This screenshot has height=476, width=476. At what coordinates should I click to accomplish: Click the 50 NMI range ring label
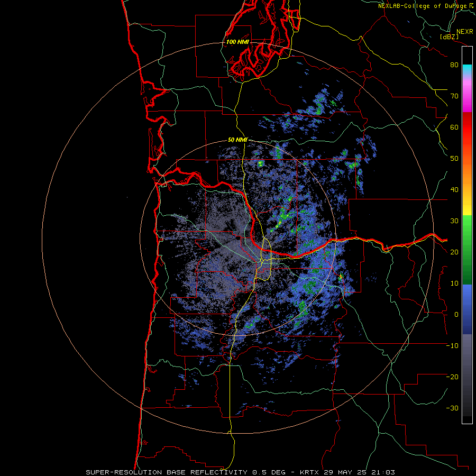(237, 140)
